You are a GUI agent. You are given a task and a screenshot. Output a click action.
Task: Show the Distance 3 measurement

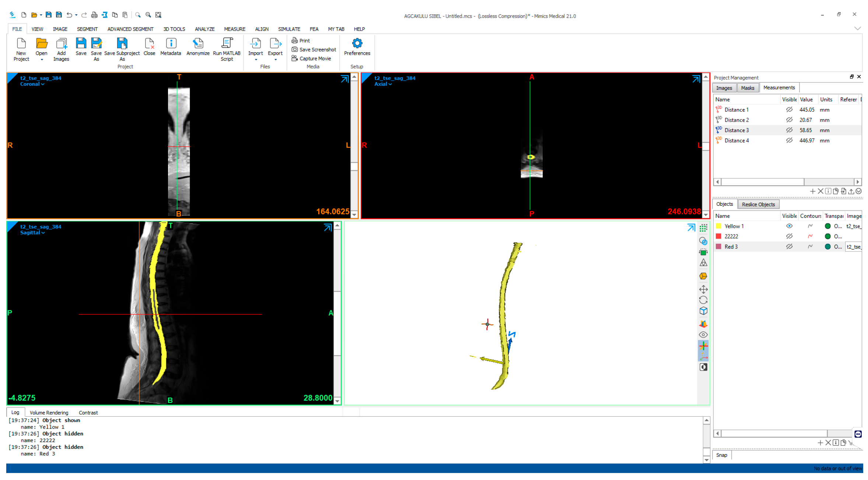click(789, 130)
